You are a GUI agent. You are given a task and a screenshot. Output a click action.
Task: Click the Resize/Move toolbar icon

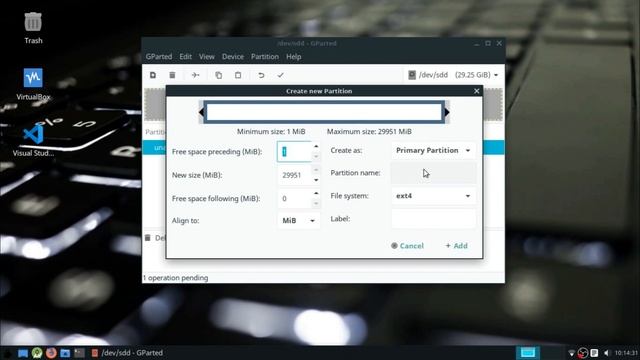point(196,75)
